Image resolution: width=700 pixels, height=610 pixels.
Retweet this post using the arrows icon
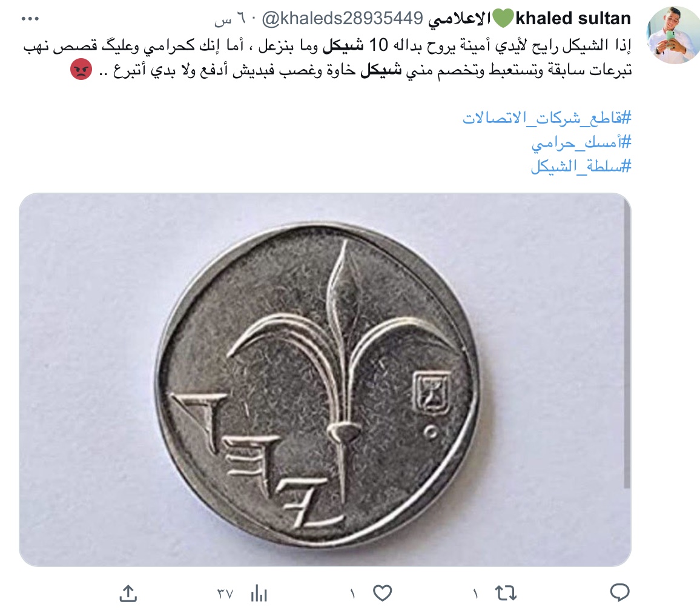506,593
